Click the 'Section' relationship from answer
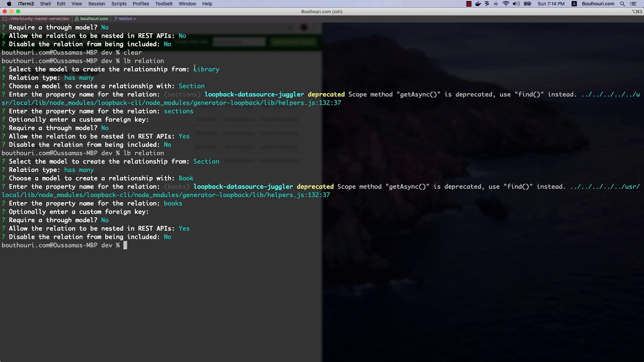The image size is (644, 362). [206, 161]
